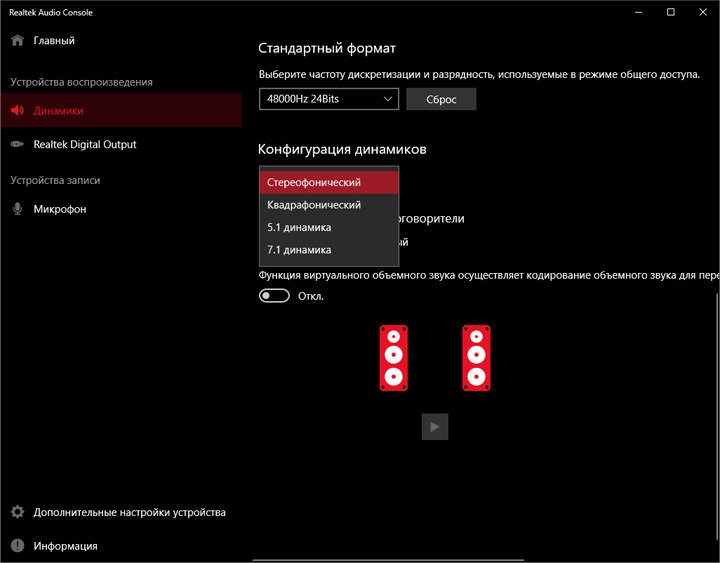Image resolution: width=720 pixels, height=563 pixels.
Task: Play the speaker test sound
Action: click(x=435, y=427)
